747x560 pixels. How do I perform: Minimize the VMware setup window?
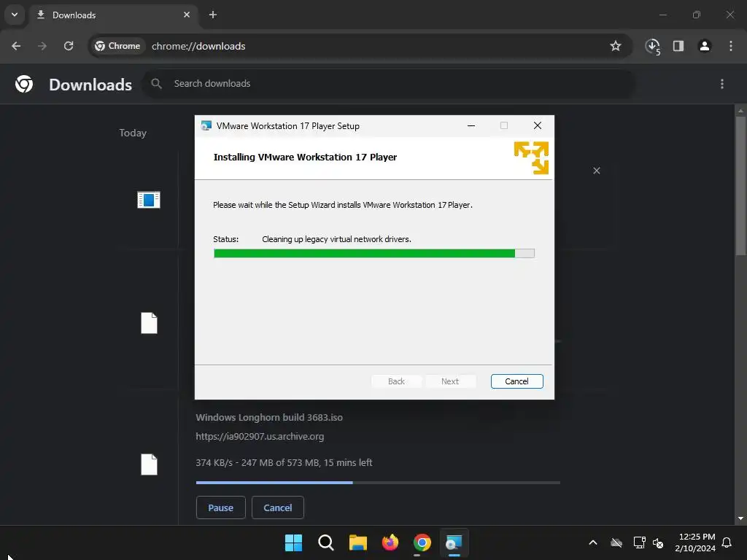pyautogui.click(x=471, y=125)
